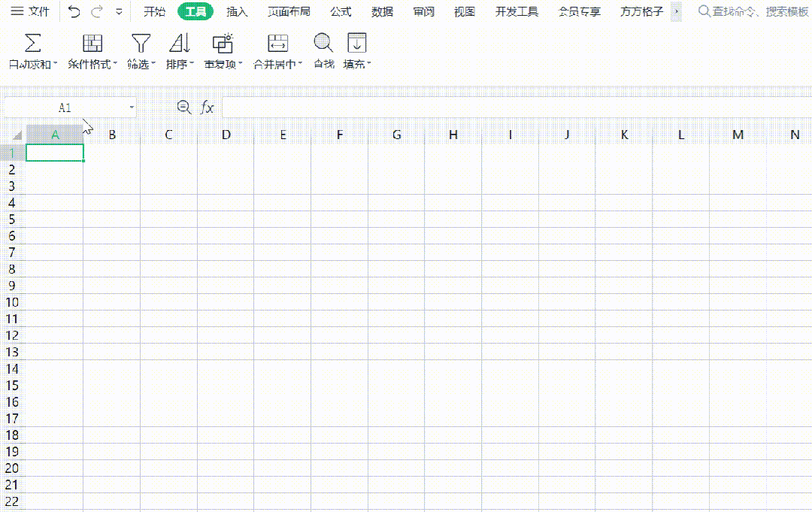Click the filter funnel icon
The width and height of the screenshot is (812, 512).
coord(141,43)
